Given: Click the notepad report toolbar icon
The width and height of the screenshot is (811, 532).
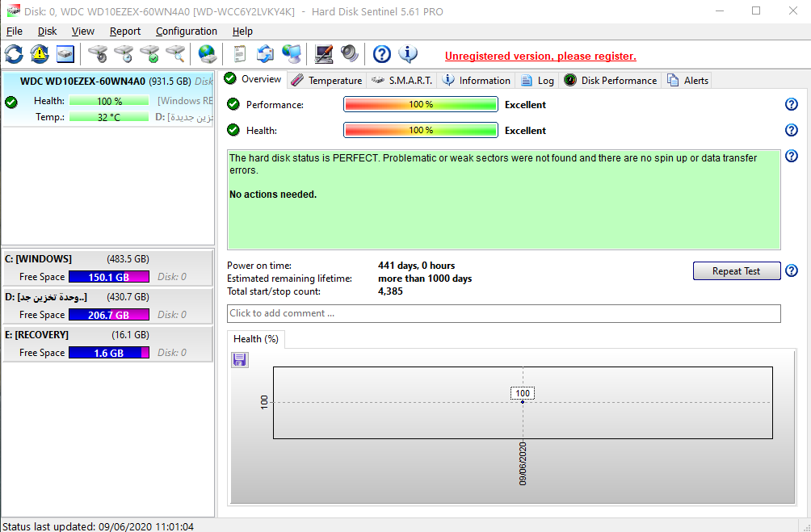Looking at the screenshot, I should [x=240, y=54].
